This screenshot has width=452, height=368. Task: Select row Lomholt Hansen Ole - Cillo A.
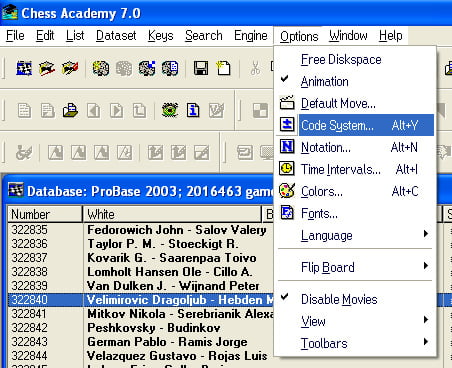click(x=140, y=272)
